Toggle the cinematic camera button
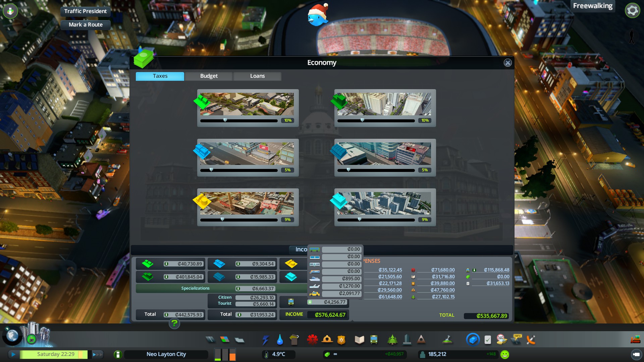 [636, 354]
